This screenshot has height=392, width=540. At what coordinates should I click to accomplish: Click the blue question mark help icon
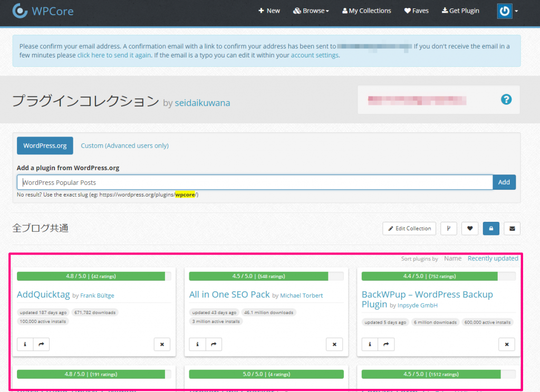click(506, 100)
